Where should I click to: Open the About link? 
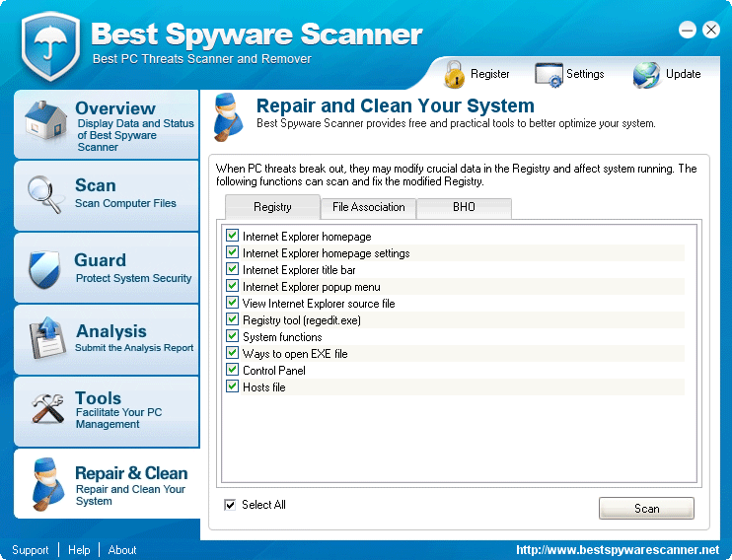tap(122, 550)
